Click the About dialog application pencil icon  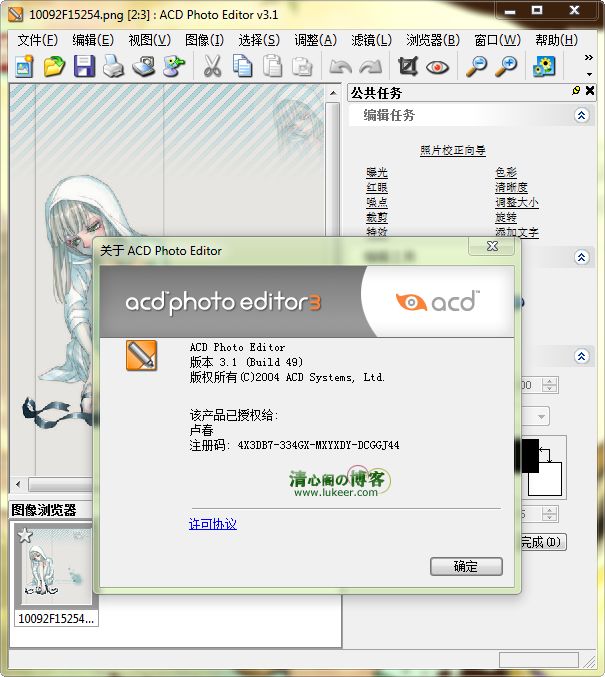pyautogui.click(x=142, y=355)
